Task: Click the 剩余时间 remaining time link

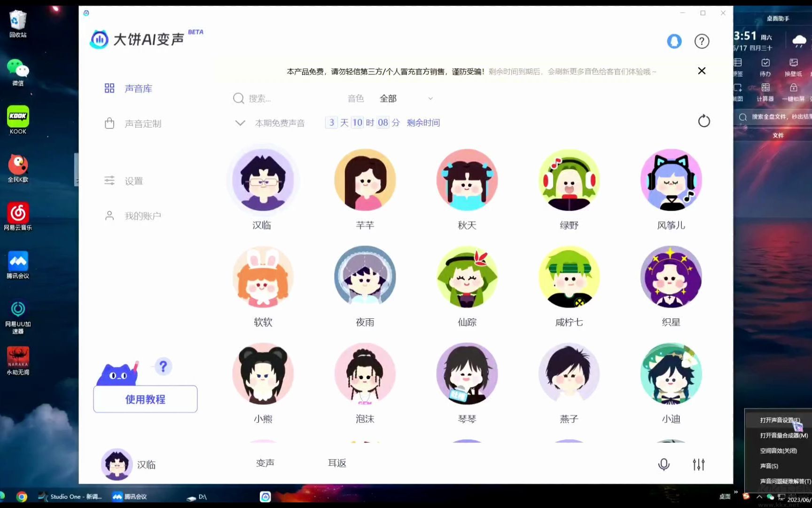Action: point(422,122)
